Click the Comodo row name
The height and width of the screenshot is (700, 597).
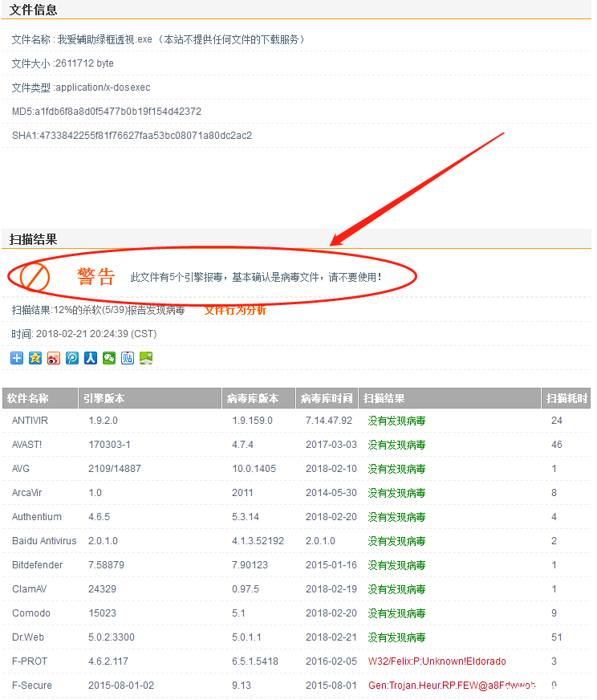[x=31, y=613]
